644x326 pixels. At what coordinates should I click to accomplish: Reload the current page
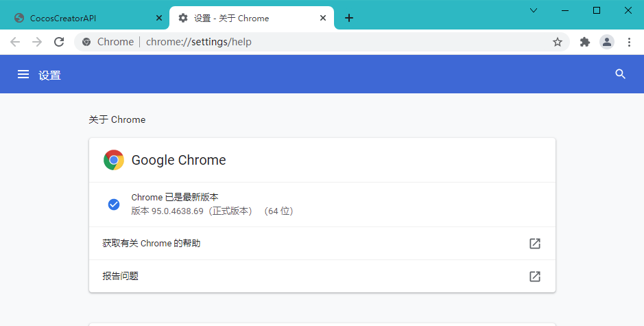coord(60,42)
